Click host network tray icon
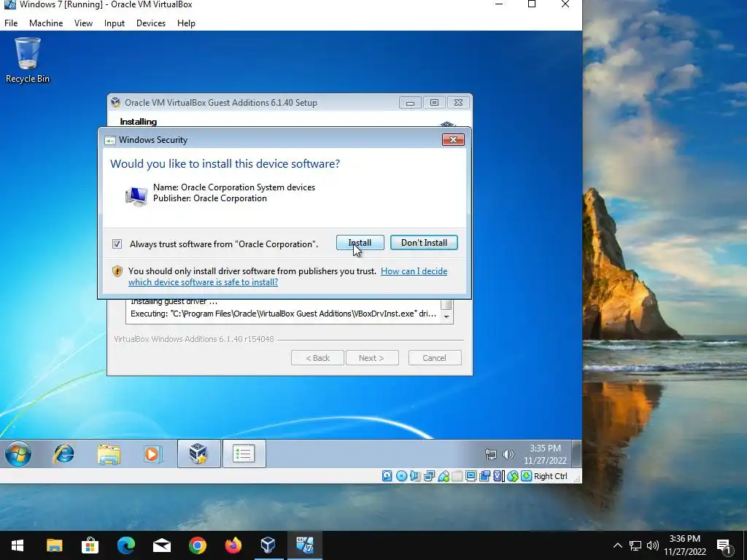The height and width of the screenshot is (560, 747). point(635,545)
